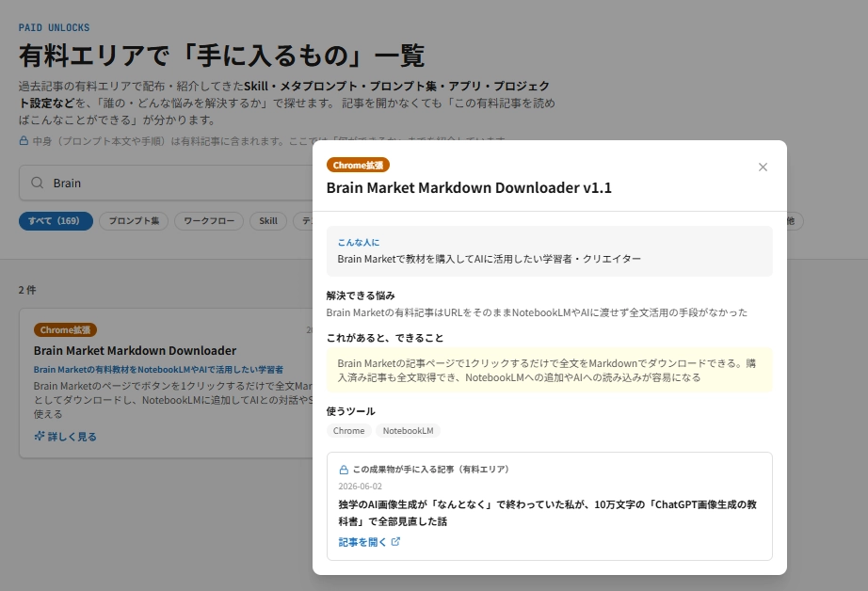Select the すべて (169) filter tab
Screen dimensions: 868x591
pos(56,221)
